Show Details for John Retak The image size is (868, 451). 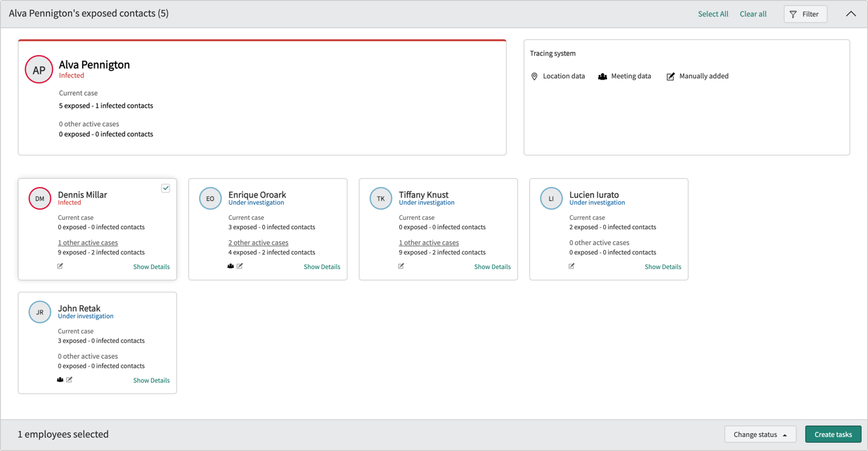click(x=152, y=380)
